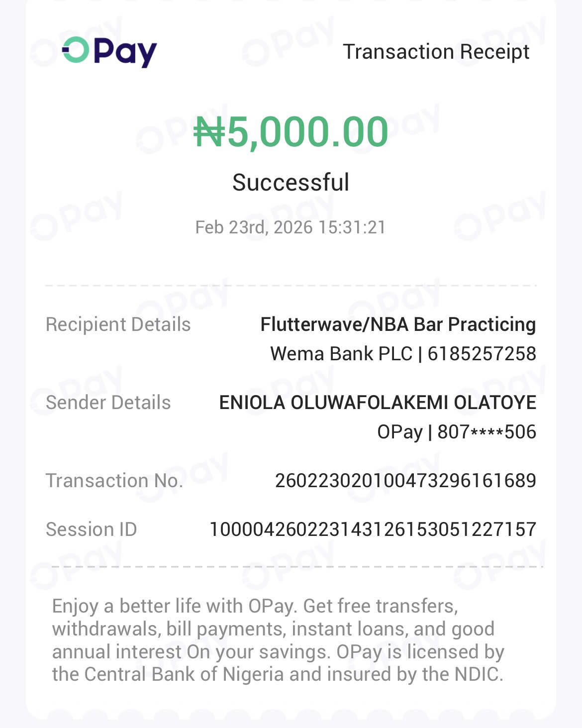
Task: Select recipient name Flutterwave/NBA Bar Practicing
Action: [398, 324]
